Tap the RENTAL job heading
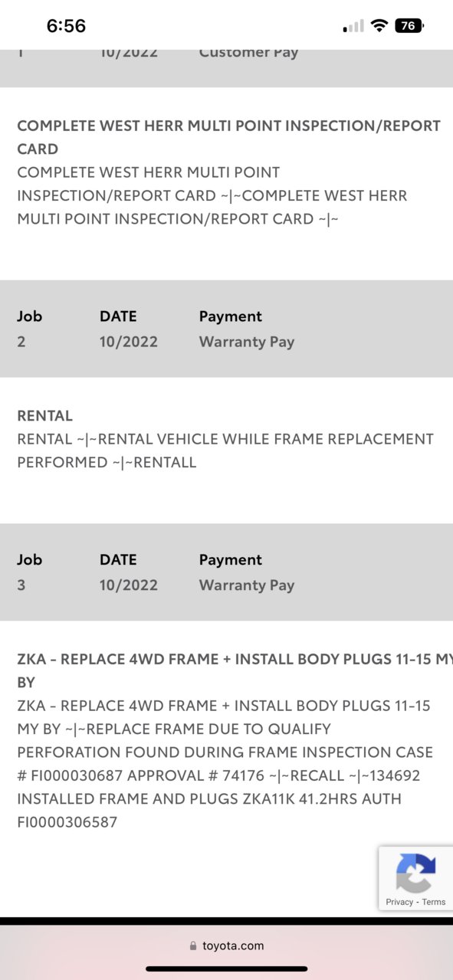The width and height of the screenshot is (453, 980). tap(44, 416)
